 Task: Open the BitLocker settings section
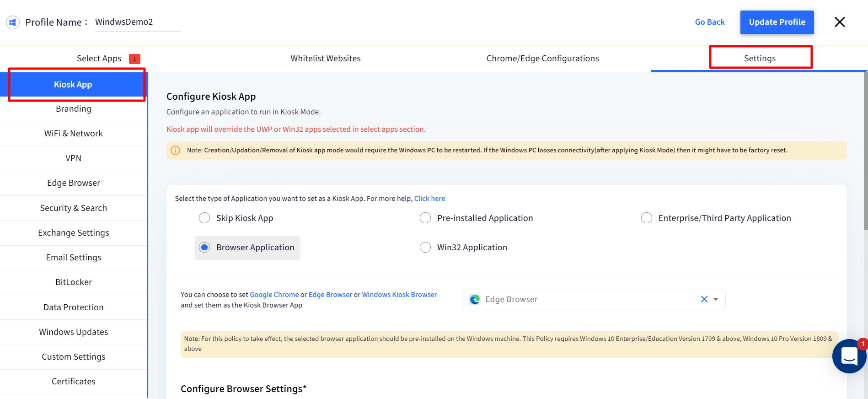[74, 282]
